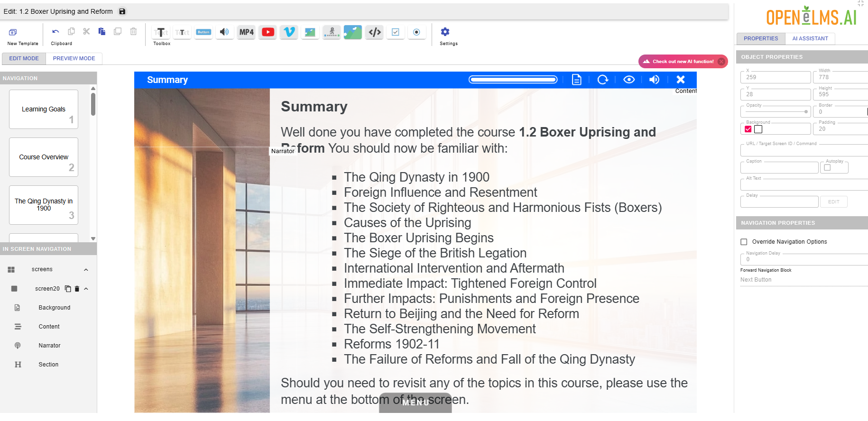The width and height of the screenshot is (868, 421).
Task: Open the Next Button forward navigation dropdown
Action: pyautogui.click(x=804, y=280)
